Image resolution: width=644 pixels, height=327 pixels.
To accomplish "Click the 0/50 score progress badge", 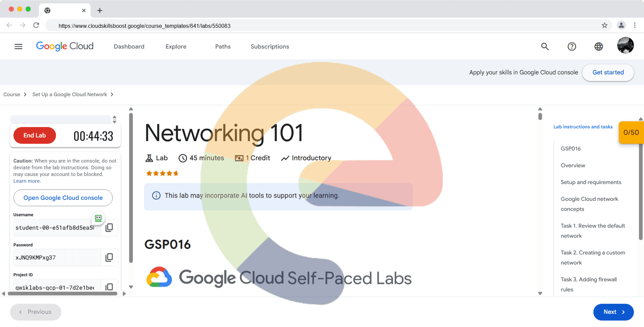I will (631, 132).
